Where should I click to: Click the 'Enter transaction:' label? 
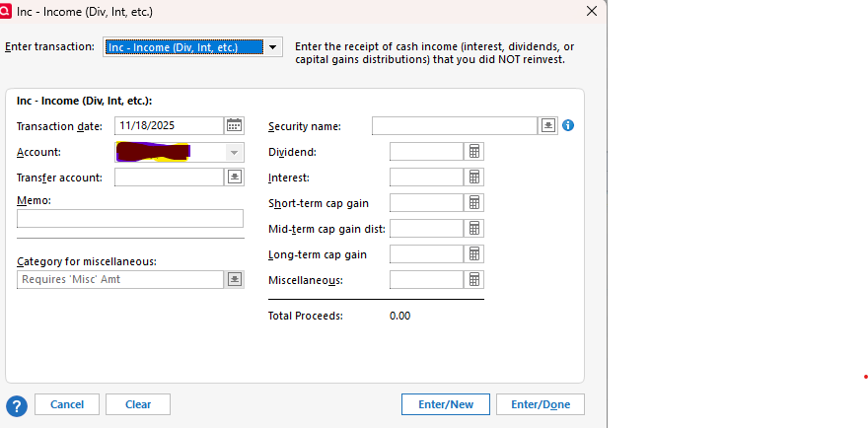(50, 47)
